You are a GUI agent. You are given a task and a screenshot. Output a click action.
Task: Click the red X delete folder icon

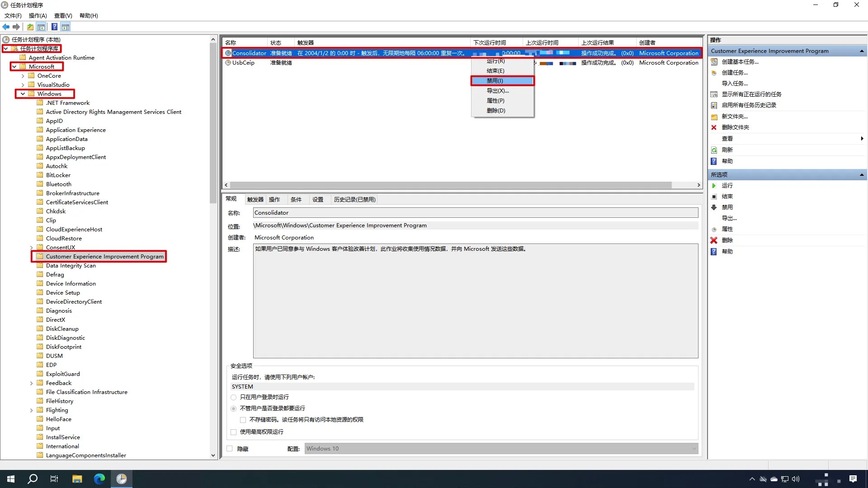pyautogui.click(x=714, y=127)
